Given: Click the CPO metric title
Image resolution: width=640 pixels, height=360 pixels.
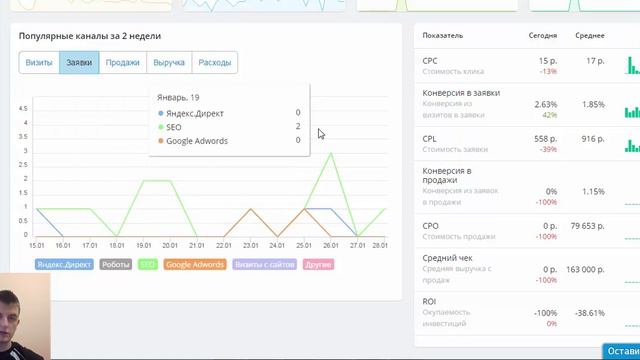Looking at the screenshot, I should (431, 226).
